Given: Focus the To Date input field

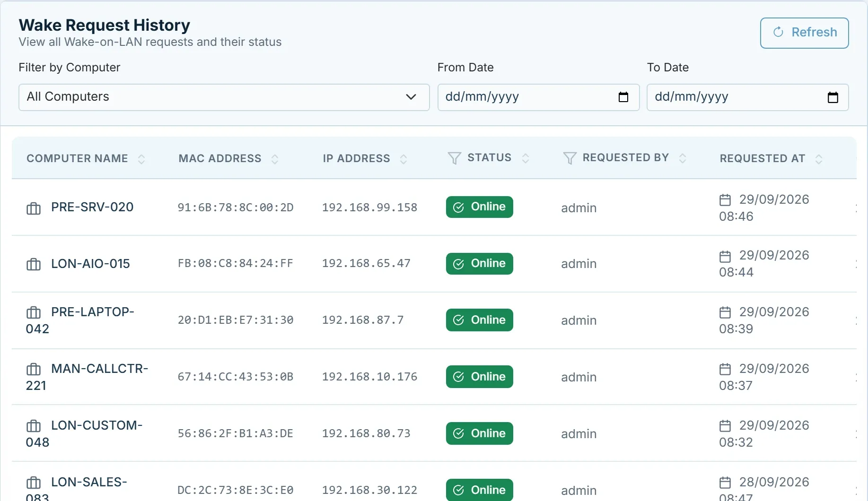Looking at the screenshot, I should [x=747, y=97].
